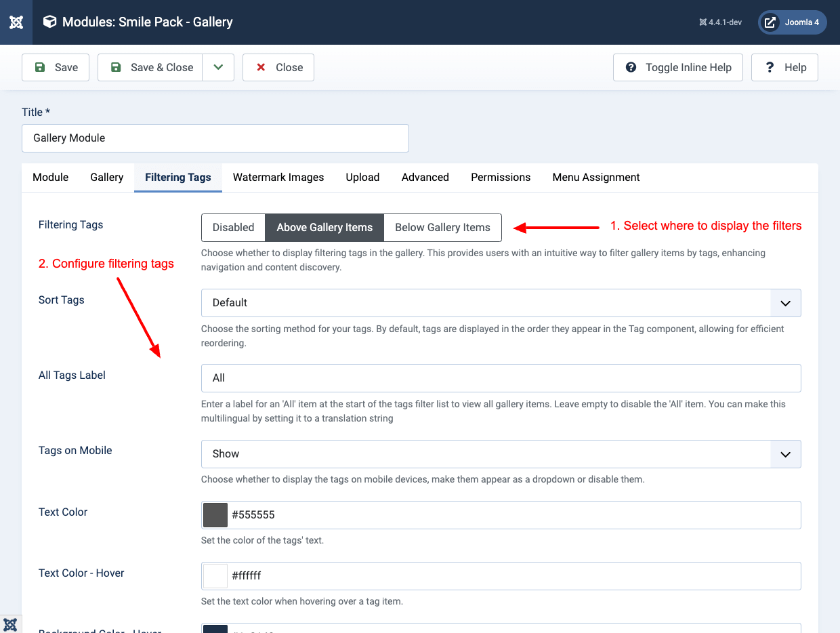
Task: Click the question mark icon on Help
Action: click(x=770, y=67)
